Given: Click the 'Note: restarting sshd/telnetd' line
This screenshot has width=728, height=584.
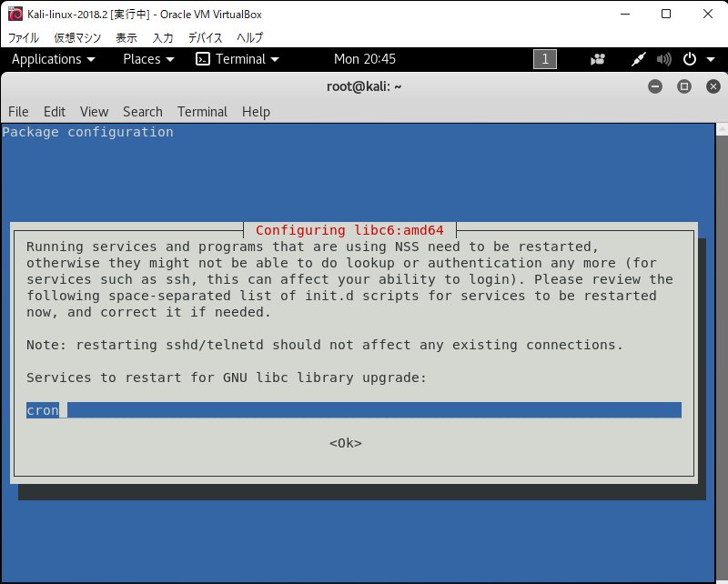Looking at the screenshot, I should tap(325, 345).
